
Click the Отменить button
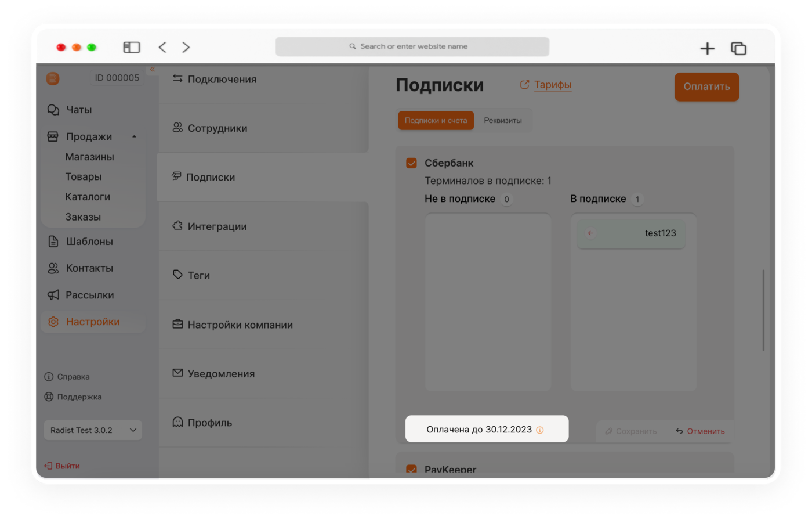coord(700,431)
